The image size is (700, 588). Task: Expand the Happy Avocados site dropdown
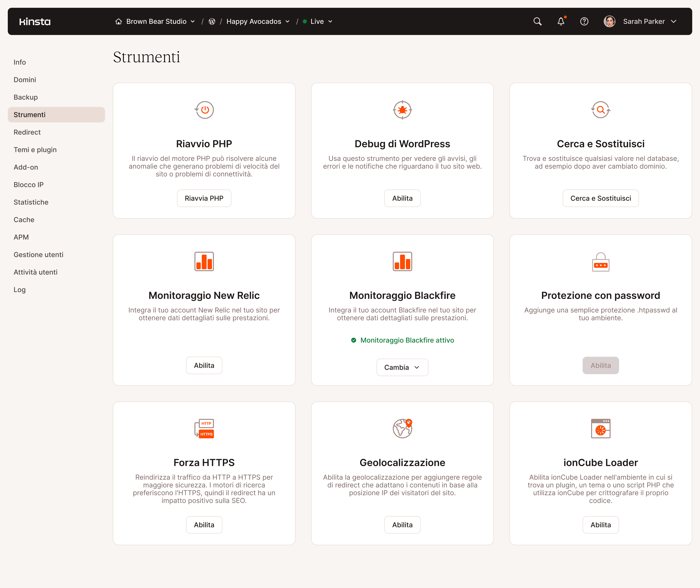tap(288, 21)
